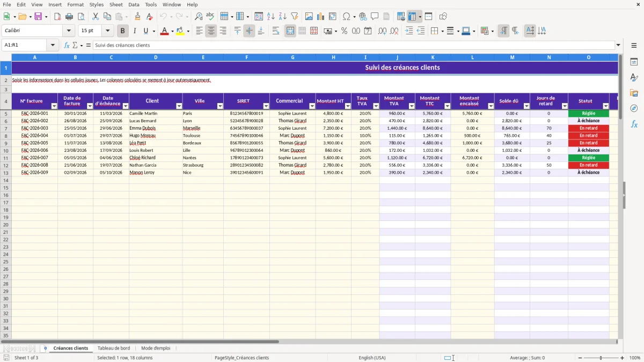The image size is (644, 362).
Task: Open Find and Replace
Action: point(199,17)
